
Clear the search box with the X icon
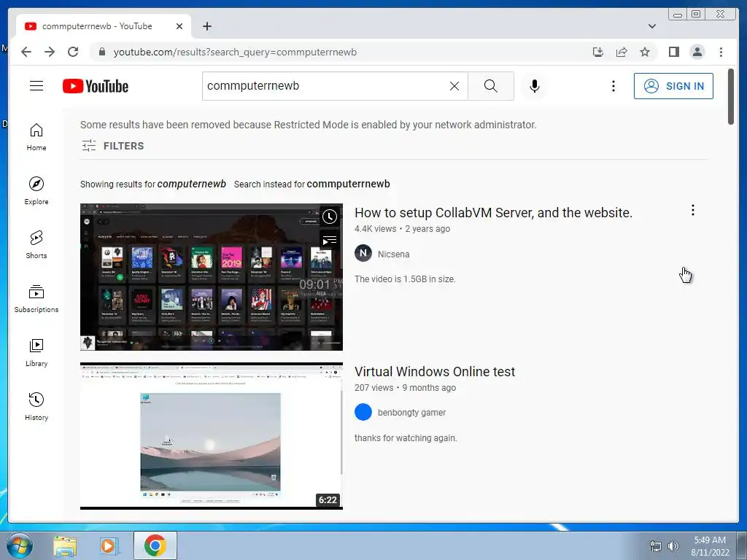click(x=454, y=86)
